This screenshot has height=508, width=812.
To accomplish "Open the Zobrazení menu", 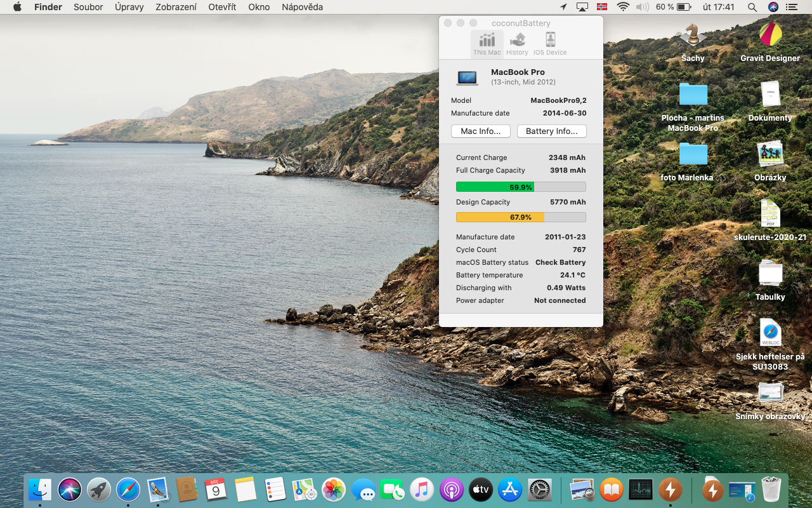I will [x=176, y=7].
